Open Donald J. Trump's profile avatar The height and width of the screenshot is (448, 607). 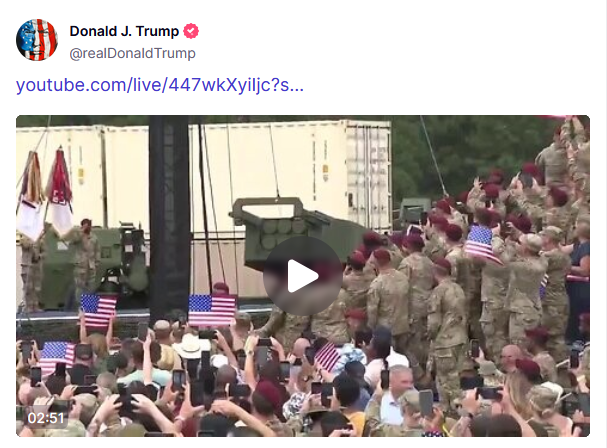click(x=37, y=40)
